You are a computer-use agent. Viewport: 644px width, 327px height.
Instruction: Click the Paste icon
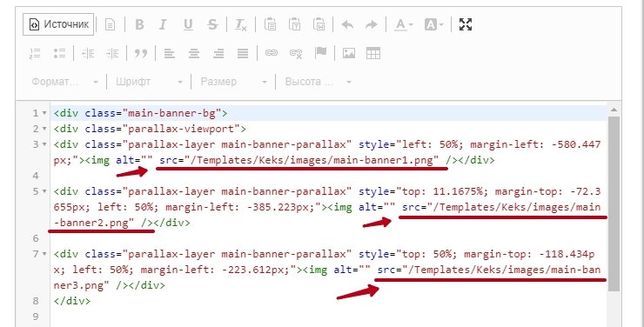(270, 24)
